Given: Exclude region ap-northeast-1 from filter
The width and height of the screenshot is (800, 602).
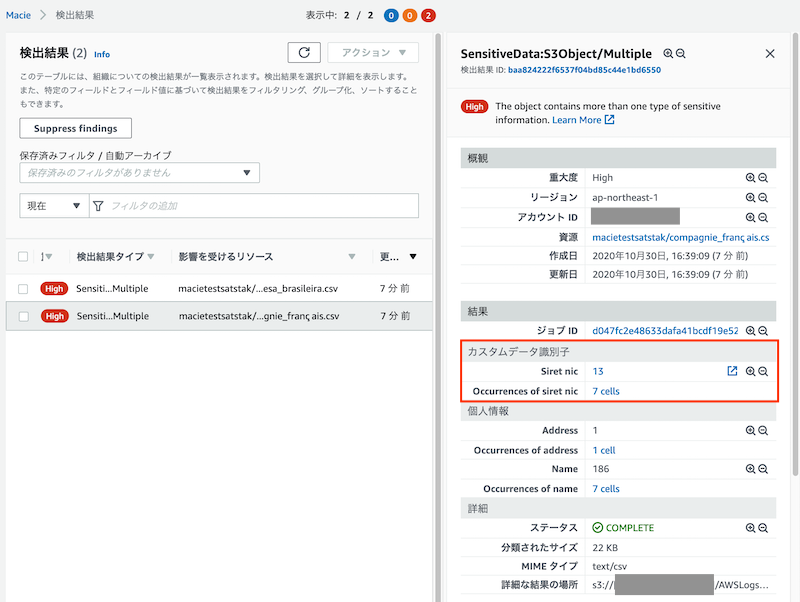Looking at the screenshot, I should pos(763,197).
